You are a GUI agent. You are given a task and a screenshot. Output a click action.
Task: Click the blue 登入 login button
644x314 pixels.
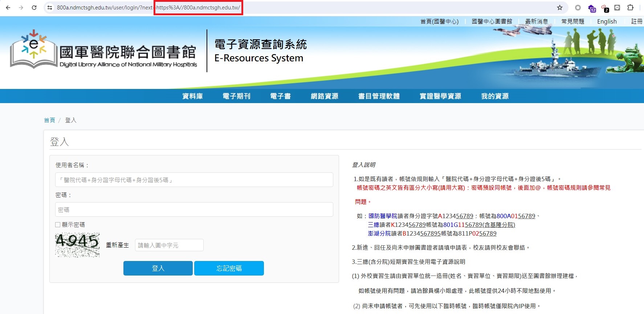158,268
